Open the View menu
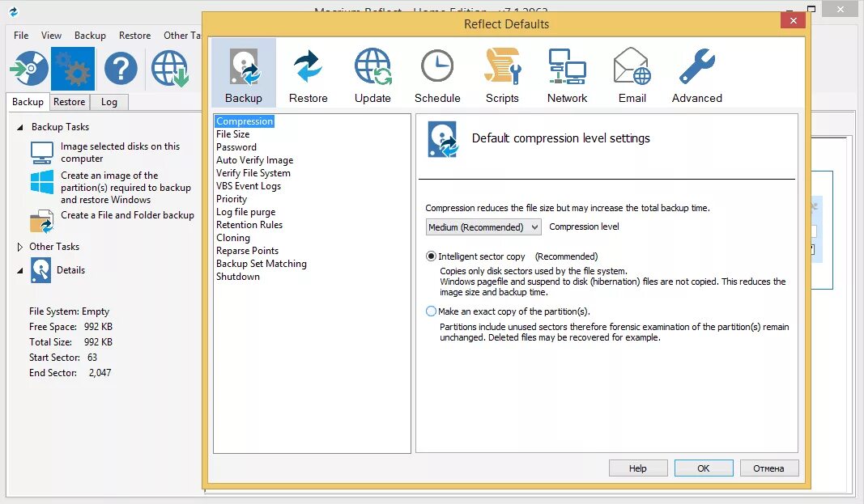The width and height of the screenshot is (864, 504). 51,36
